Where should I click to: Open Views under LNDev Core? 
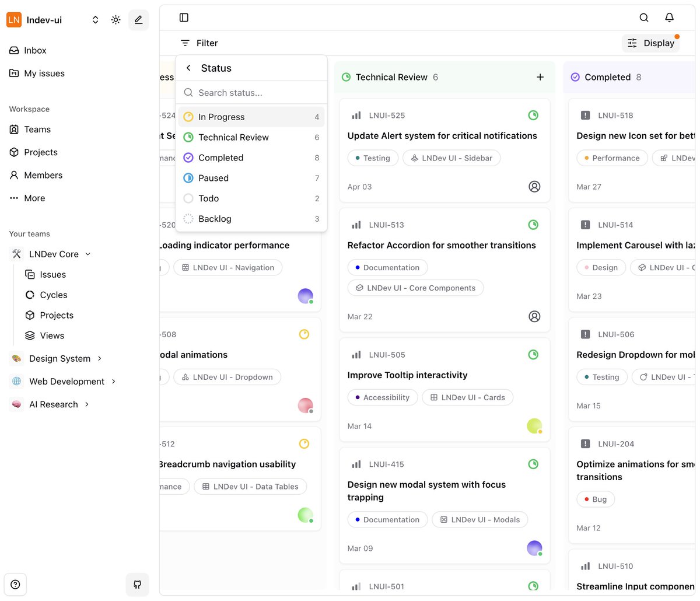[x=44, y=336]
